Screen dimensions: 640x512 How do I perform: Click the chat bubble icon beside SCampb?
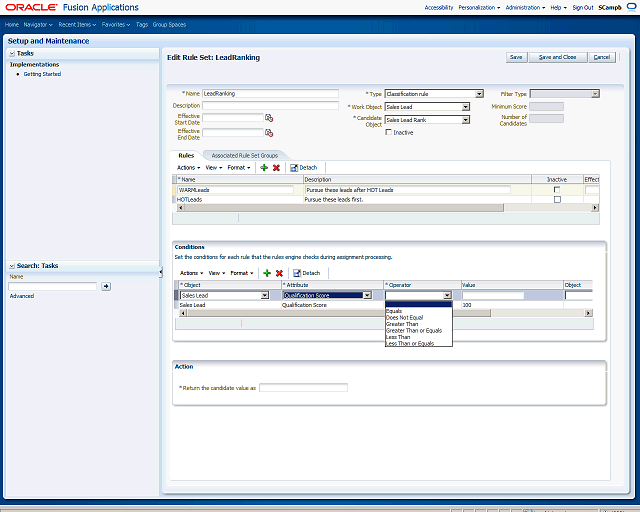[631, 7]
